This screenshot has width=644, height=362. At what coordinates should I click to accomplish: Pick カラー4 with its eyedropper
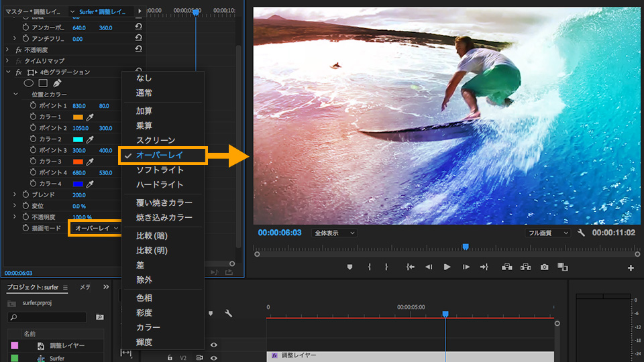click(x=89, y=184)
